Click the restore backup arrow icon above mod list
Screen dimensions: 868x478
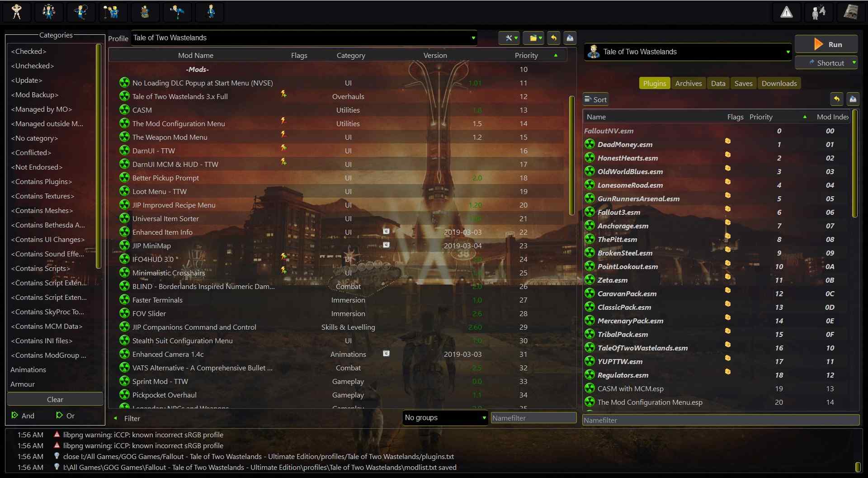click(554, 38)
